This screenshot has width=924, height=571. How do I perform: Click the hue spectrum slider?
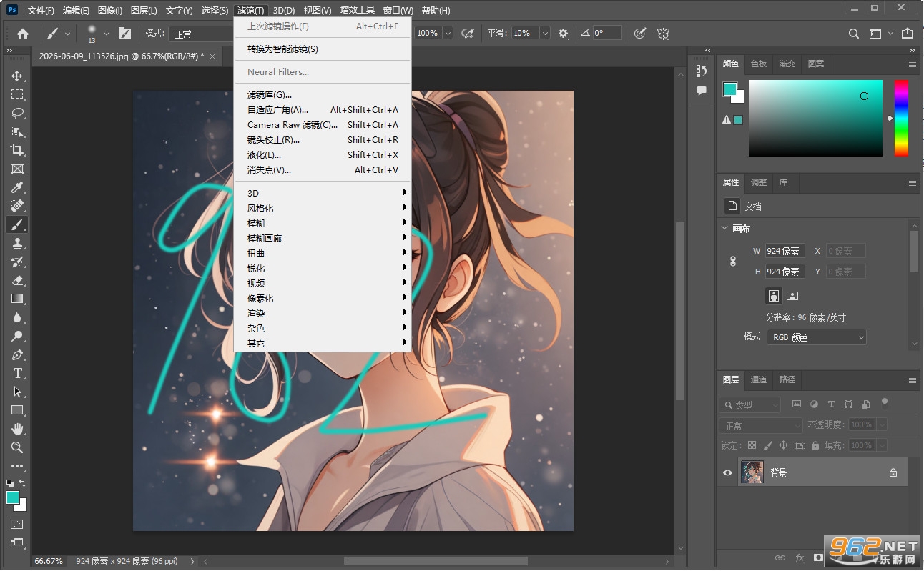click(x=901, y=118)
